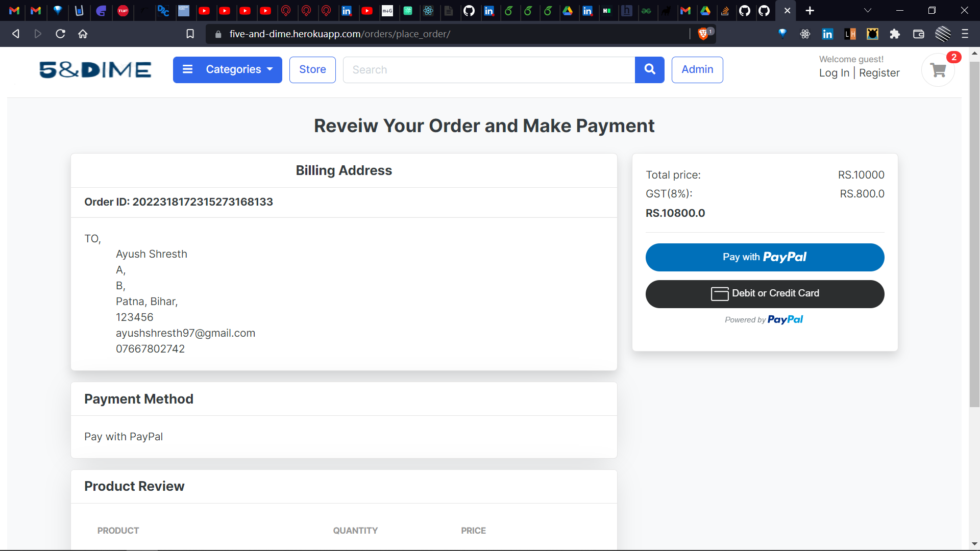Click the Register link
Screen dimensions: 980x551
[879, 73]
